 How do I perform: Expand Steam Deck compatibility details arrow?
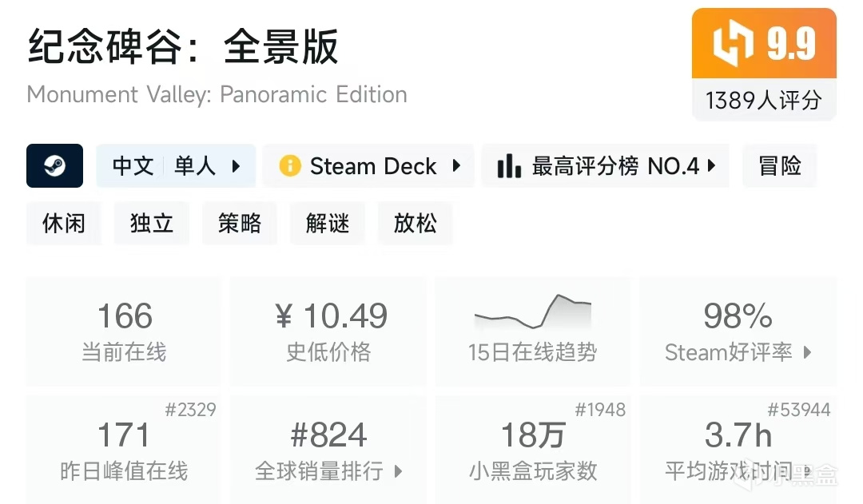click(456, 166)
